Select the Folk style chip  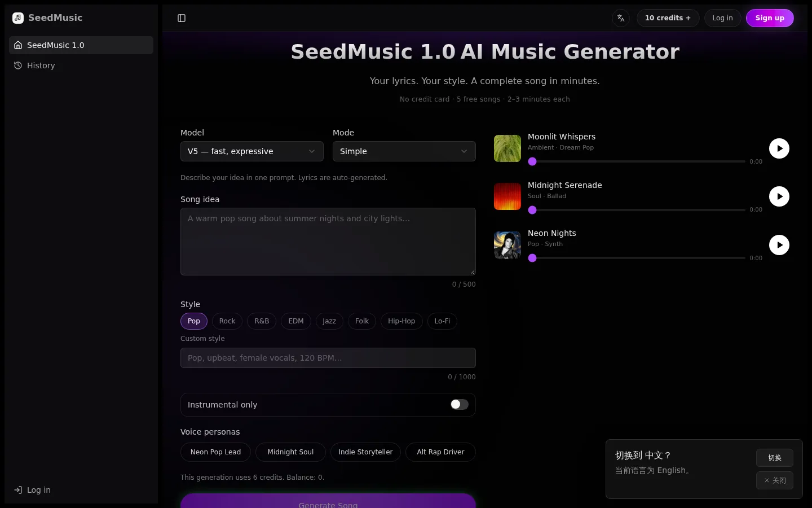362,321
